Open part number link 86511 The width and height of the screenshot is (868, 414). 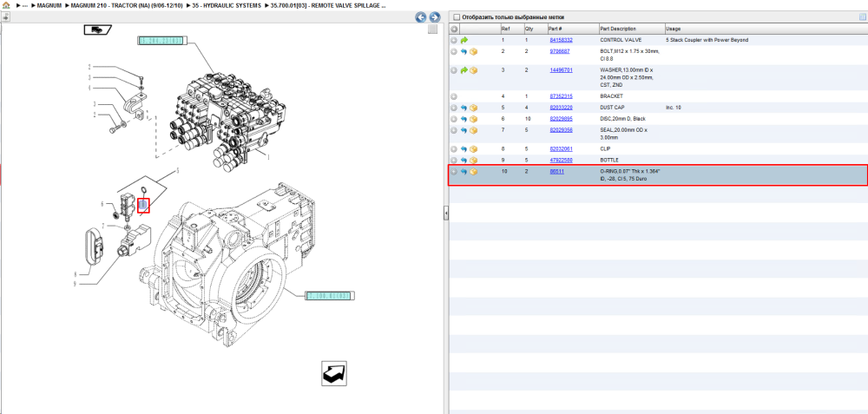point(557,172)
